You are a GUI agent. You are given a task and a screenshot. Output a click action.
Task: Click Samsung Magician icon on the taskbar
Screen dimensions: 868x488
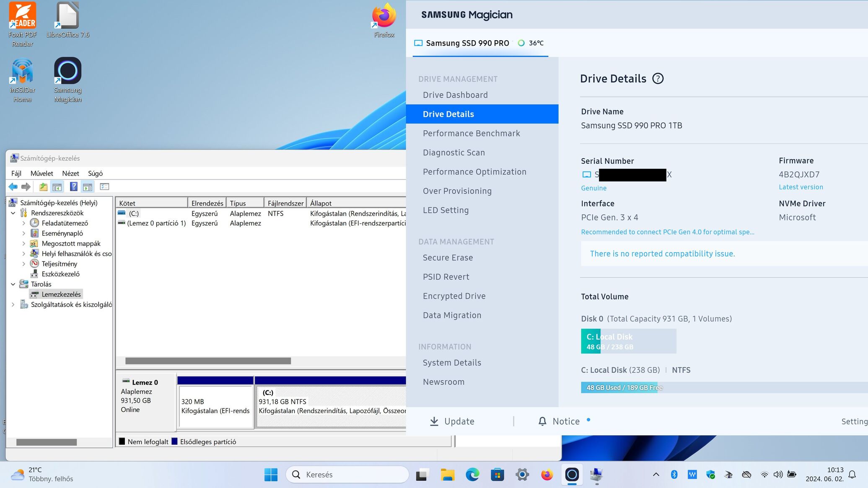pyautogui.click(x=572, y=475)
